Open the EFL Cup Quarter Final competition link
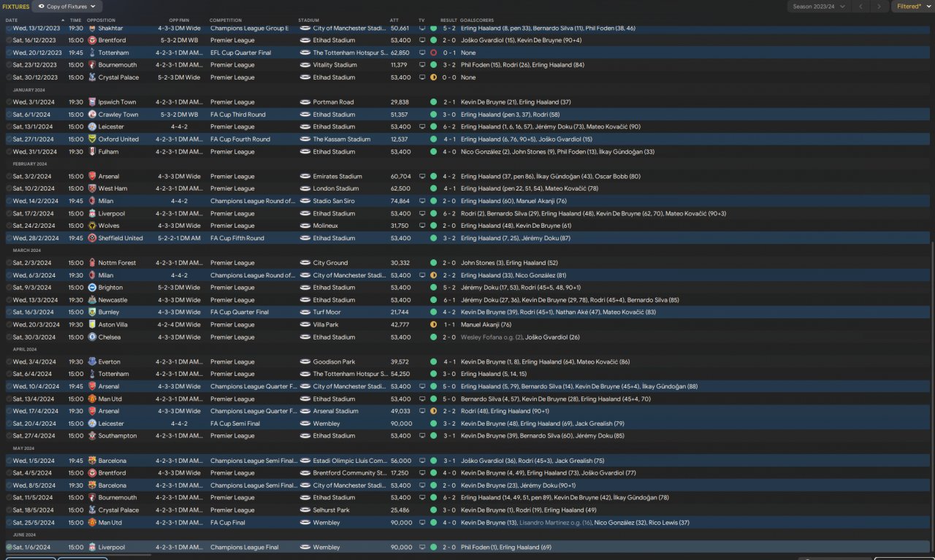Image resolution: width=935 pixels, height=560 pixels. click(x=240, y=53)
